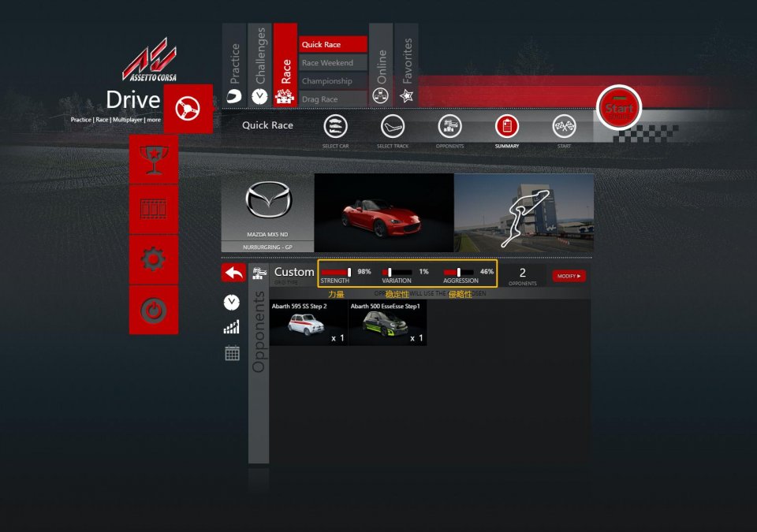Click the Strength slider at 98%
Image resolution: width=757 pixels, height=532 pixels.
(337, 272)
